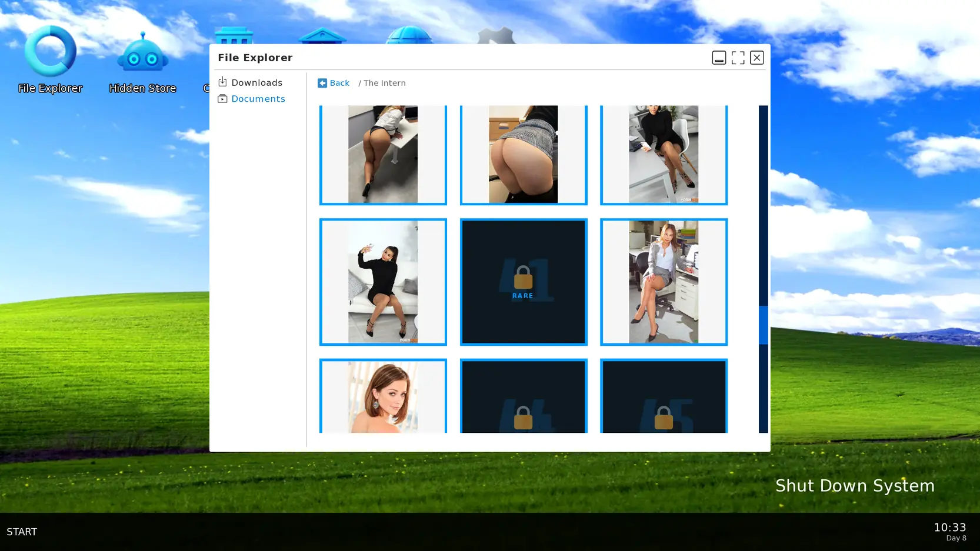Image resolution: width=980 pixels, height=551 pixels.
Task: Open the globe desktop icon behind the window
Action: click(410, 35)
